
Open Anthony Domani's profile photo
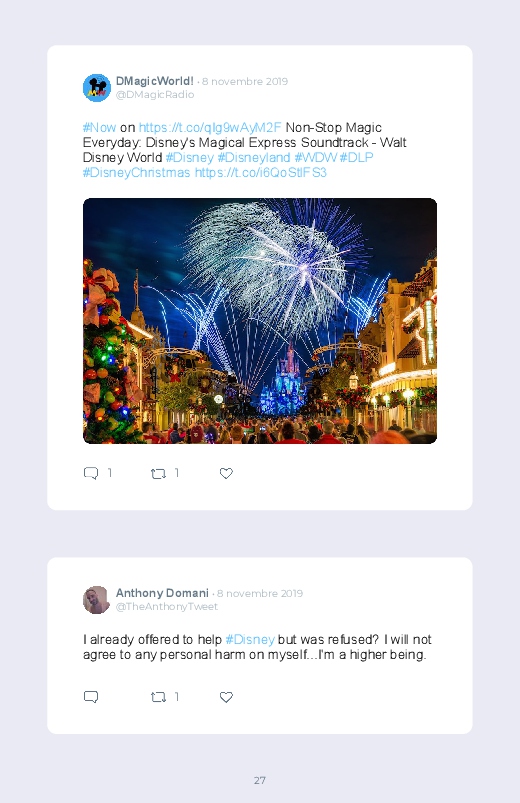(x=97, y=600)
